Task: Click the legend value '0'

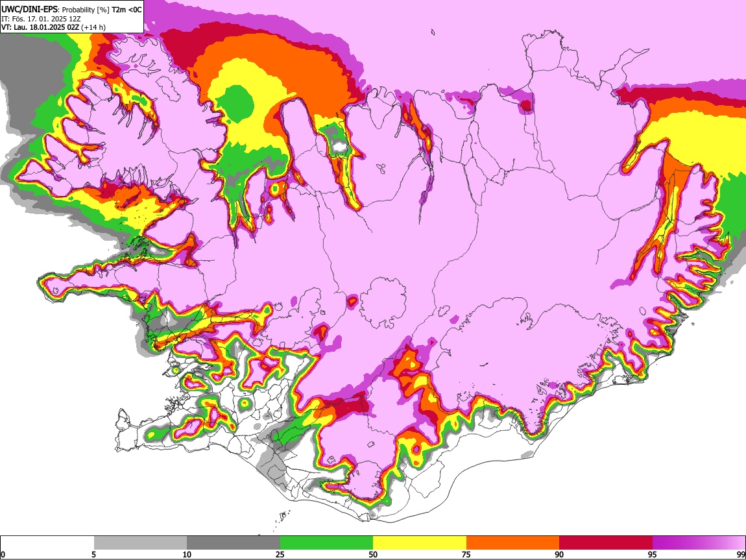Action: click(x=3, y=554)
